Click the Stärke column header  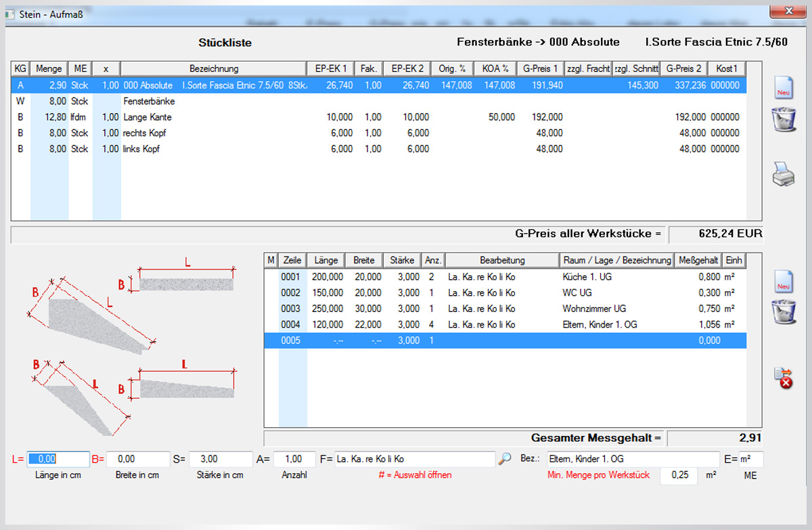(403, 260)
